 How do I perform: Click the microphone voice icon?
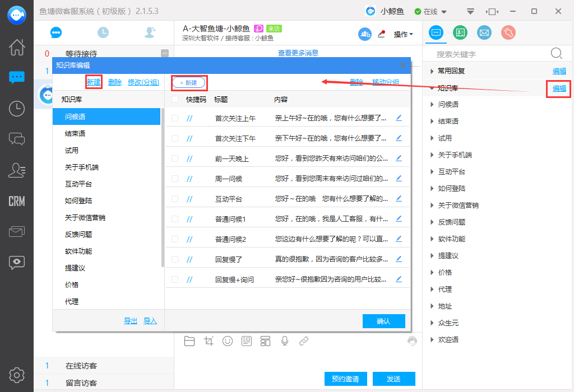tap(285, 340)
